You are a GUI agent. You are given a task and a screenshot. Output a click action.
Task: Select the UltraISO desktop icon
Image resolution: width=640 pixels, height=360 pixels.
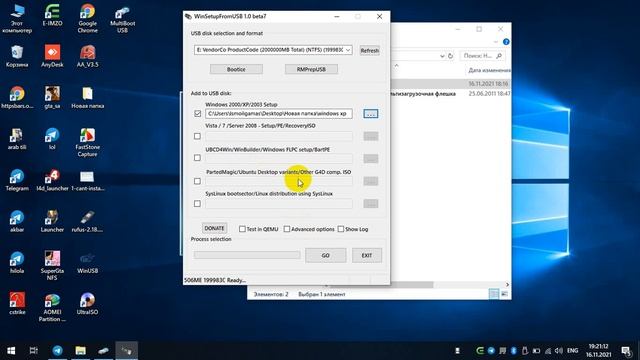[87, 304]
